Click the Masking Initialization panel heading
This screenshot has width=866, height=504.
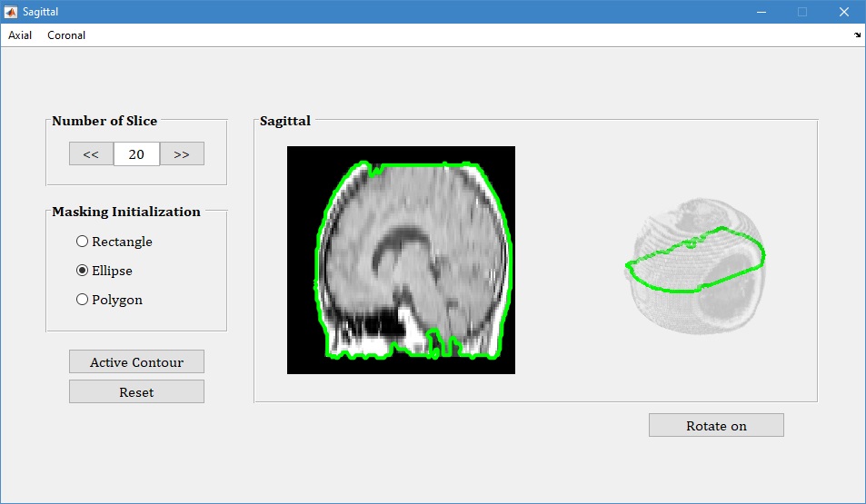click(126, 212)
